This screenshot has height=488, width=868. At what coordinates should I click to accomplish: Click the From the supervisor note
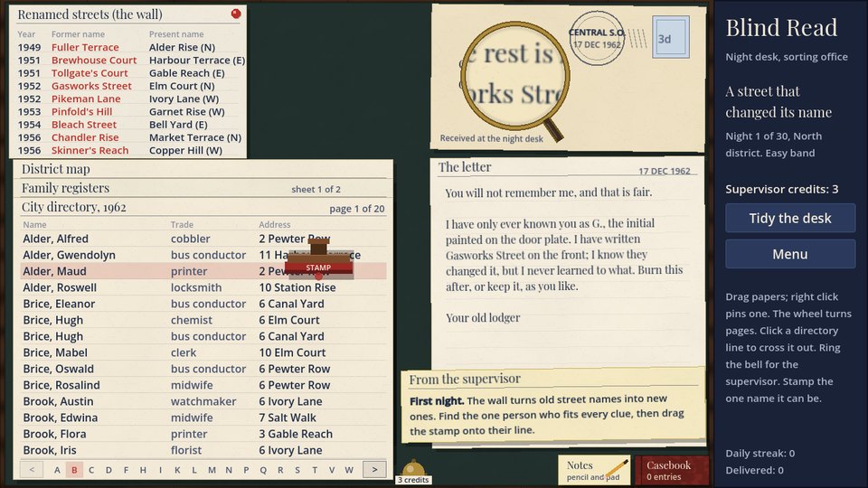tap(553, 406)
